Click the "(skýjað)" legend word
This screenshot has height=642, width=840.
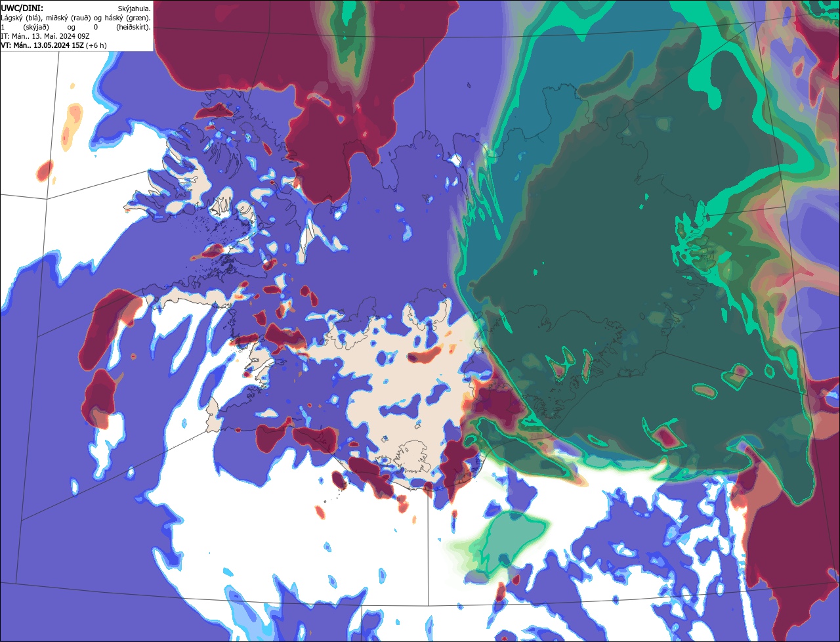pos(36,28)
